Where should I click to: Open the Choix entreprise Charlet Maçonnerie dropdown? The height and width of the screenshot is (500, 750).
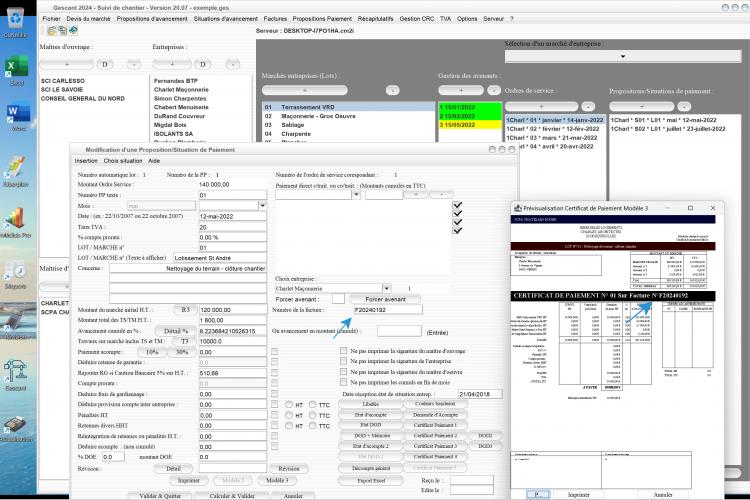386,289
